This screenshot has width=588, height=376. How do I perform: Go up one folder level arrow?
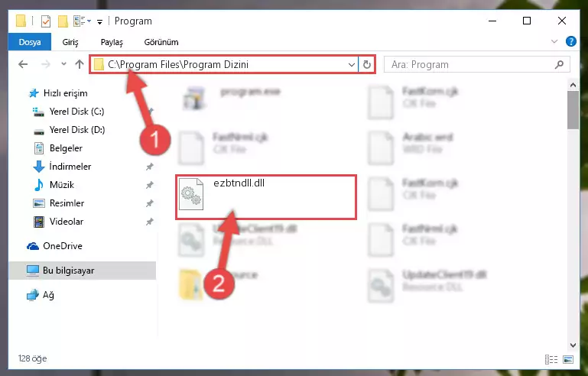click(x=79, y=64)
